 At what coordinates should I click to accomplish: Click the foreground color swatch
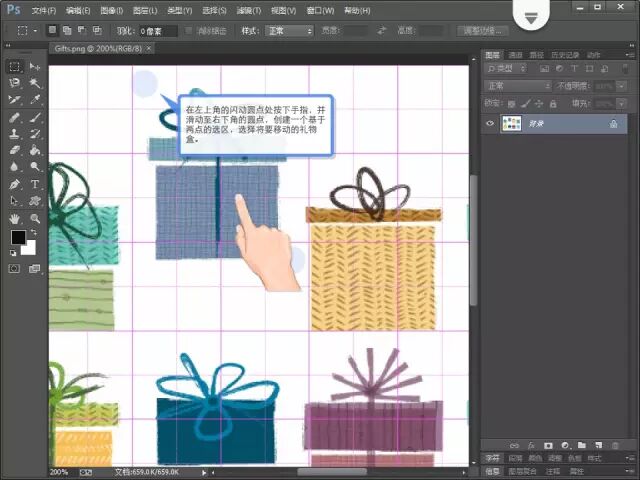[18, 238]
